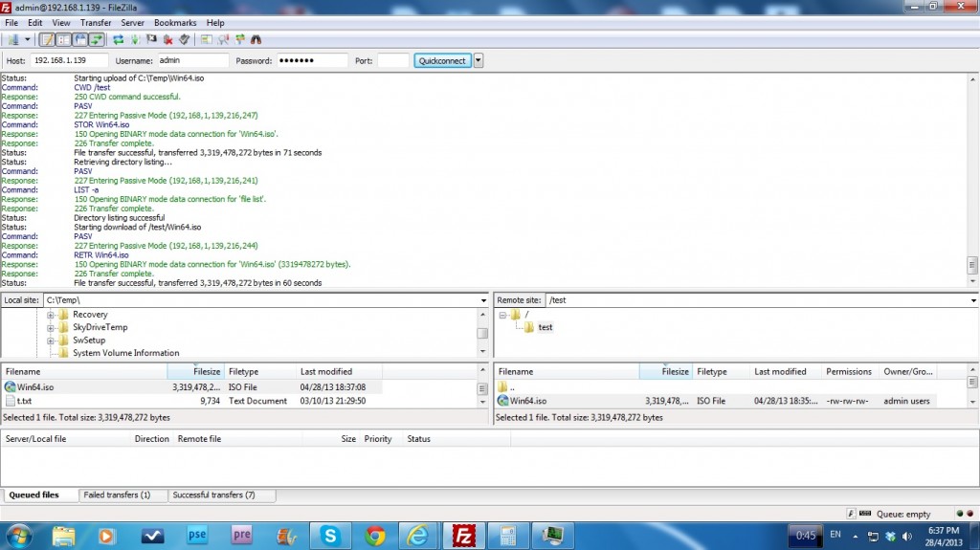Open the Local site path dropdown

(x=483, y=300)
